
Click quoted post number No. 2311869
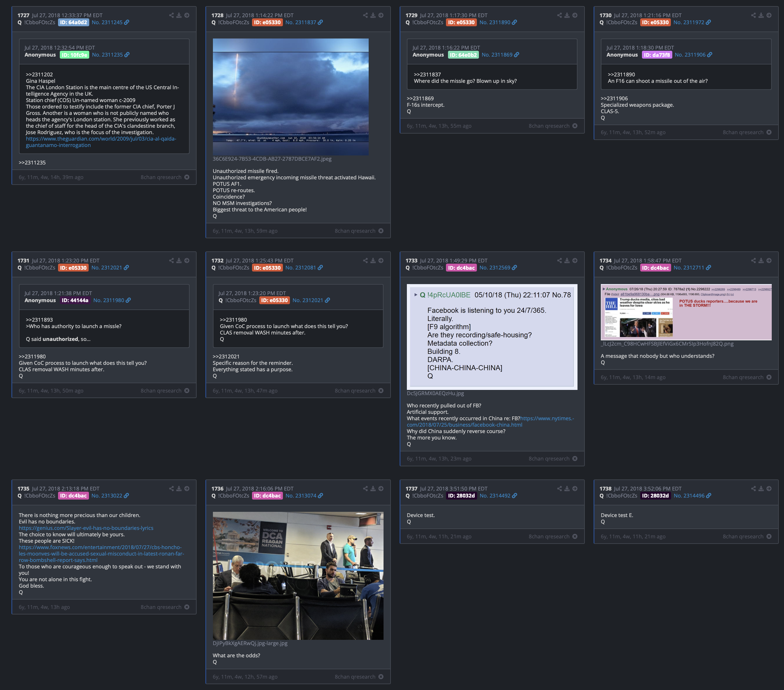tap(497, 55)
